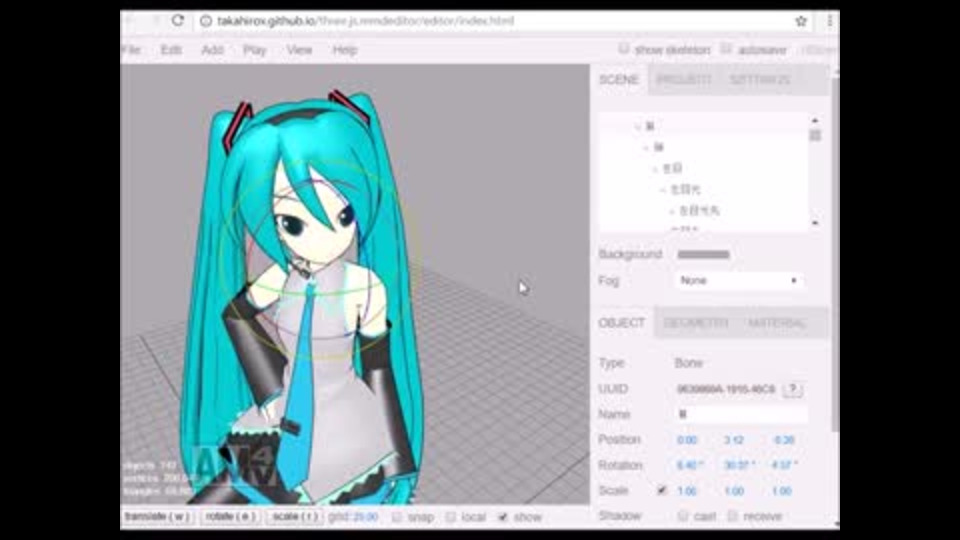The image size is (960, 540).
Task: Open the Play menu
Action: [255, 50]
